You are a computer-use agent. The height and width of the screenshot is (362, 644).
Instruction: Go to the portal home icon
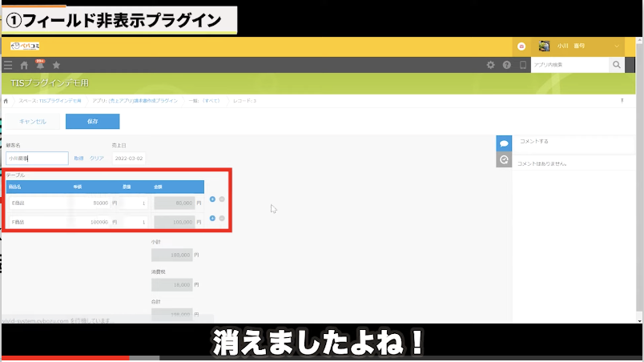(24, 65)
